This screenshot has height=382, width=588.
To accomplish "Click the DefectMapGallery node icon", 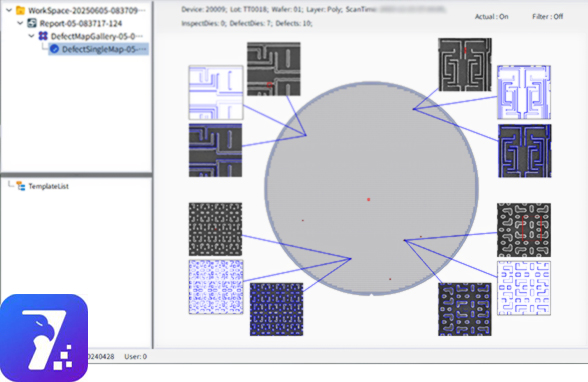I will click(x=43, y=36).
